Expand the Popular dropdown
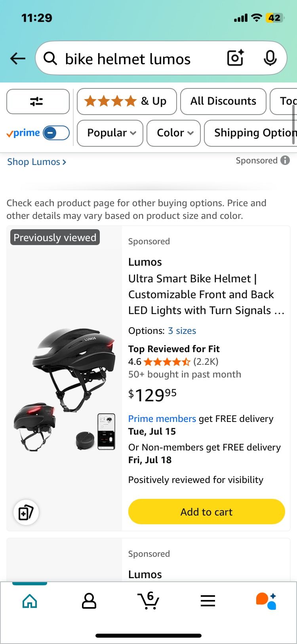Viewport: 297px width, 644px height. 110,133
